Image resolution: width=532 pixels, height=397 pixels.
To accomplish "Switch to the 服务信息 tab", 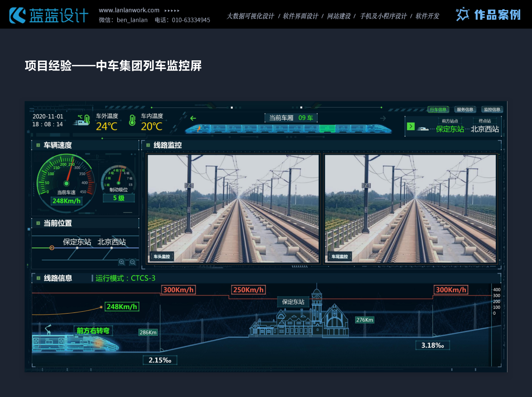I will (x=465, y=109).
